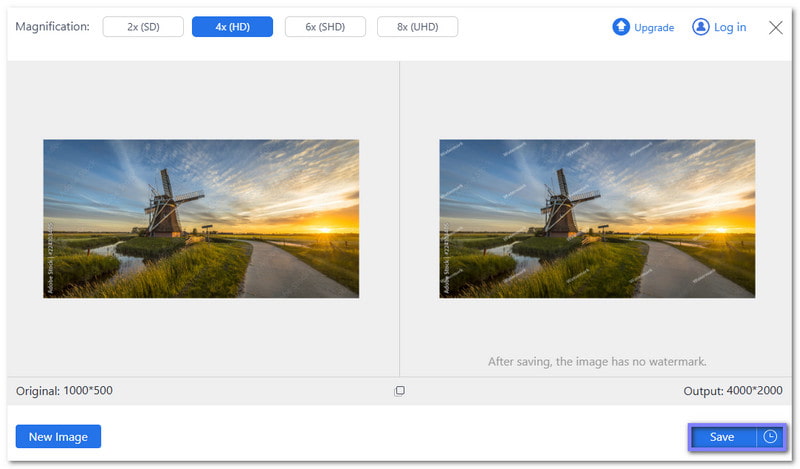Image resolution: width=800 pixels, height=469 pixels.
Task: Choose 6x (SHD) magnification
Action: point(325,27)
